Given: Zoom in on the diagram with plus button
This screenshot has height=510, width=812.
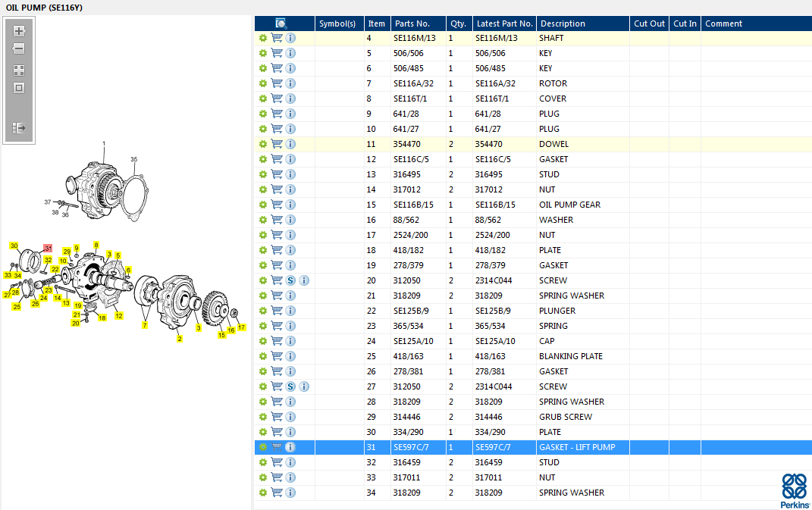Looking at the screenshot, I should [19, 31].
